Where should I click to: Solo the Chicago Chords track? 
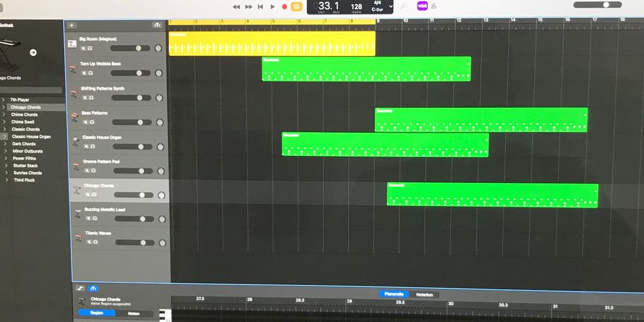pos(95,195)
